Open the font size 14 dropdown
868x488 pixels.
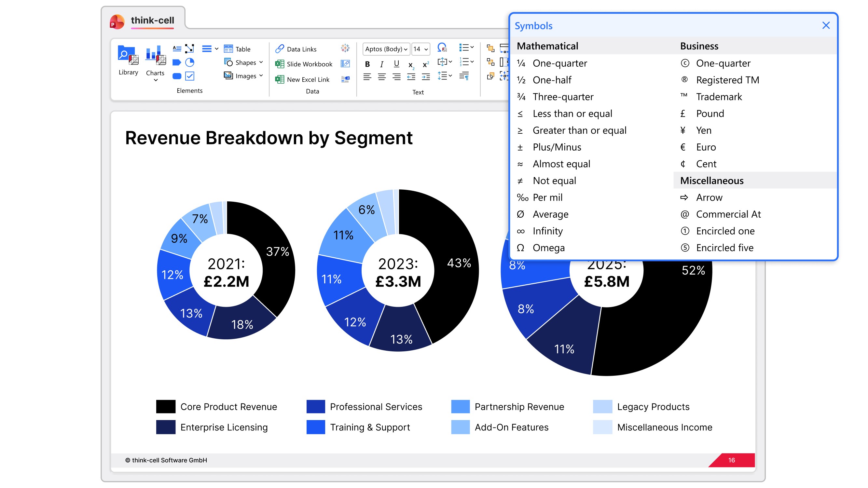420,49
